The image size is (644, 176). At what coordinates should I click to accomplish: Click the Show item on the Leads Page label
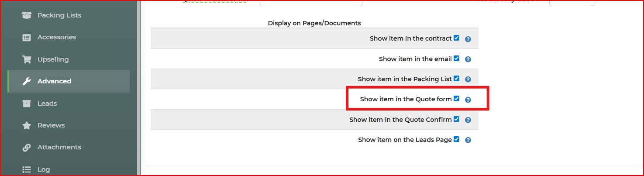pos(405,140)
